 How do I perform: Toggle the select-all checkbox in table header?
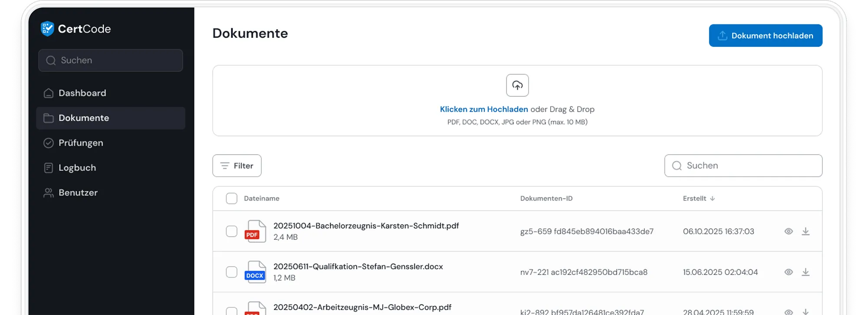232,199
